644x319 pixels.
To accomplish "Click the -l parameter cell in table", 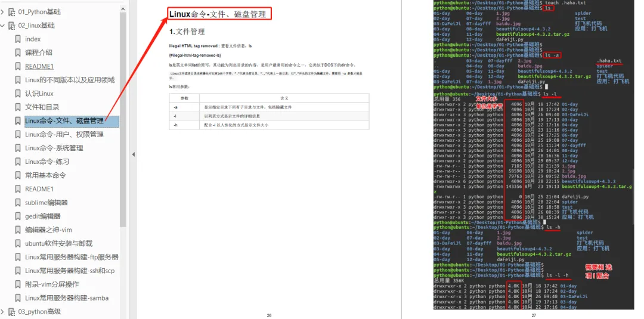I will 184,116.
